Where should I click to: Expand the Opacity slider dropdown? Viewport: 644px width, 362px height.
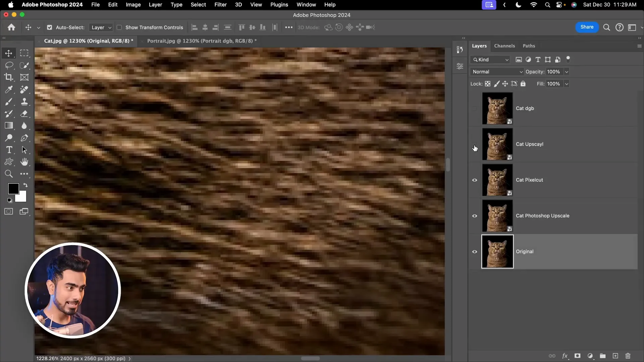tap(567, 72)
